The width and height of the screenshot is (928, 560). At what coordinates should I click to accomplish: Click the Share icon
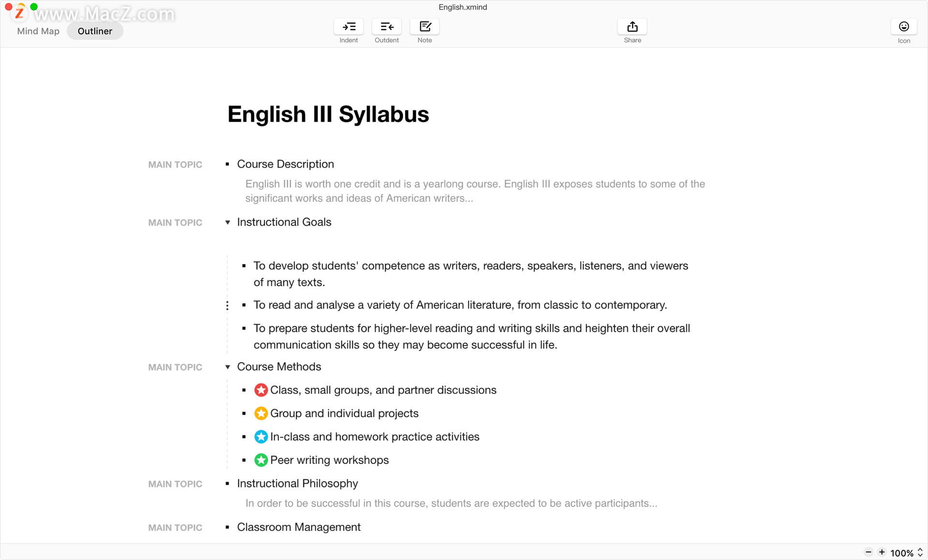(632, 27)
